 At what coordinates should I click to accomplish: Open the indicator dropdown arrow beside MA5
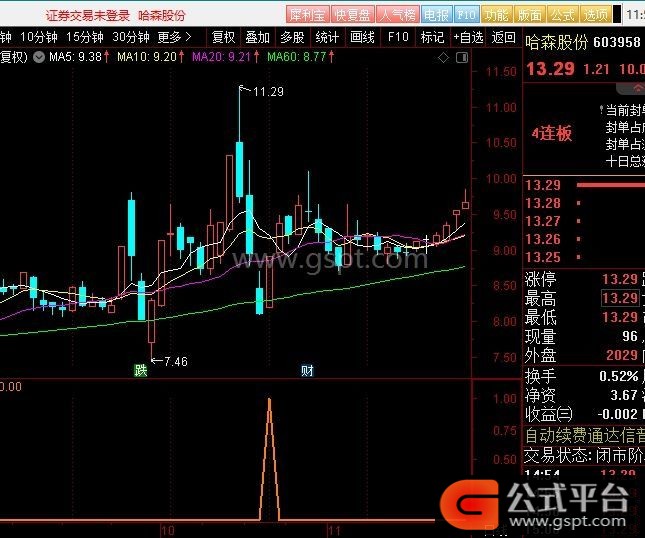[x=39, y=57]
